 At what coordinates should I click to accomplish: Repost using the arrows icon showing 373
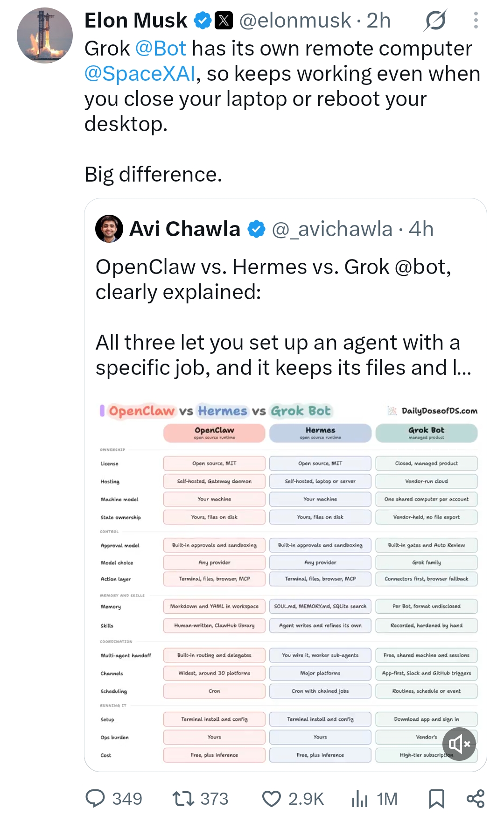pyautogui.click(x=200, y=799)
